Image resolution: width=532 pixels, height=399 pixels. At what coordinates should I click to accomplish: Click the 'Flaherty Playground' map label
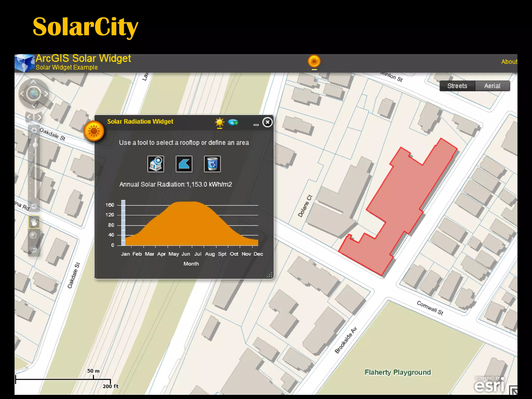pyautogui.click(x=398, y=372)
